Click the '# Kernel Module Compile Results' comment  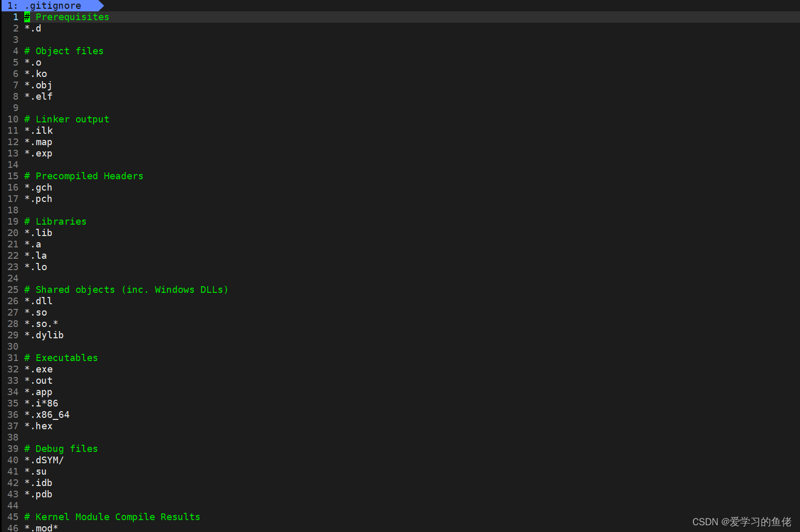pos(112,517)
